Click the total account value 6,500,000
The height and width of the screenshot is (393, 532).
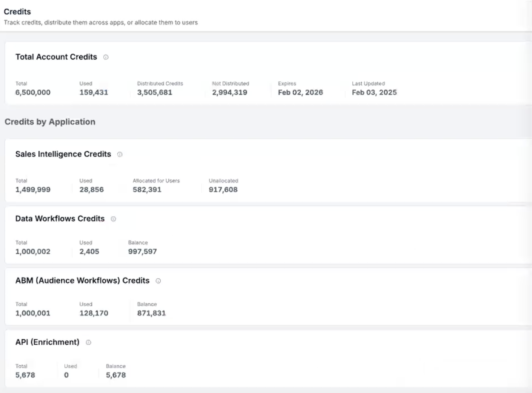pyautogui.click(x=33, y=92)
